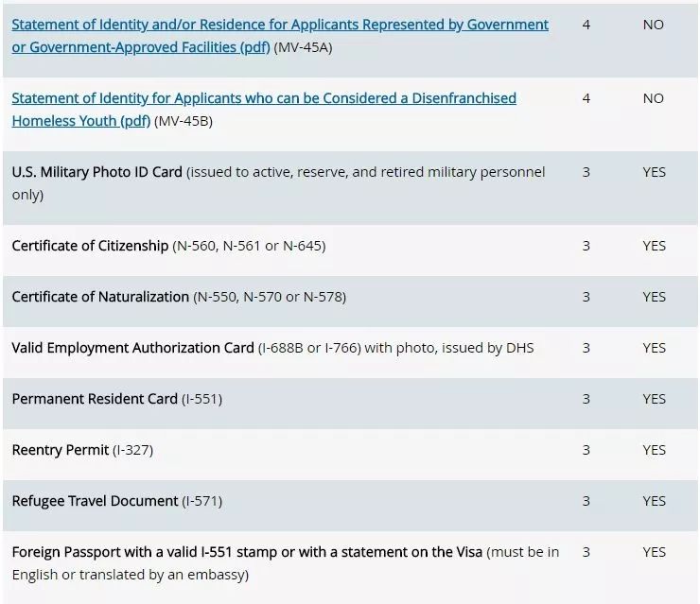The height and width of the screenshot is (604, 700).
Task: Open the MV-45A Statement of Identity PDF link
Action: tap(280, 36)
